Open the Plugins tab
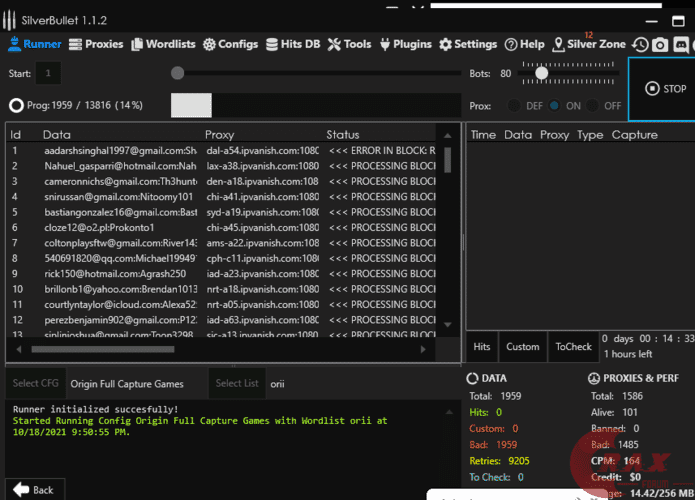The height and width of the screenshot is (500, 695). tap(406, 44)
